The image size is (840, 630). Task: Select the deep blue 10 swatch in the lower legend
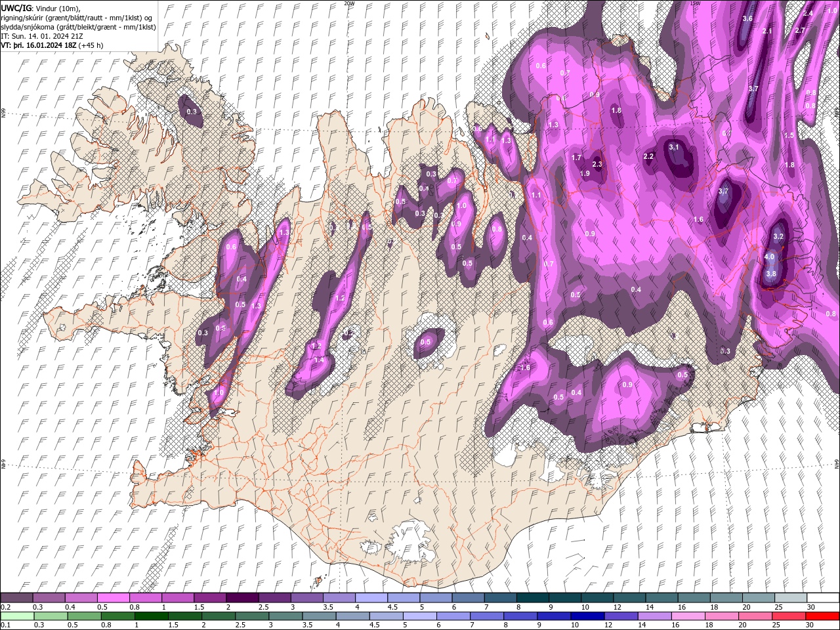tap(587, 616)
